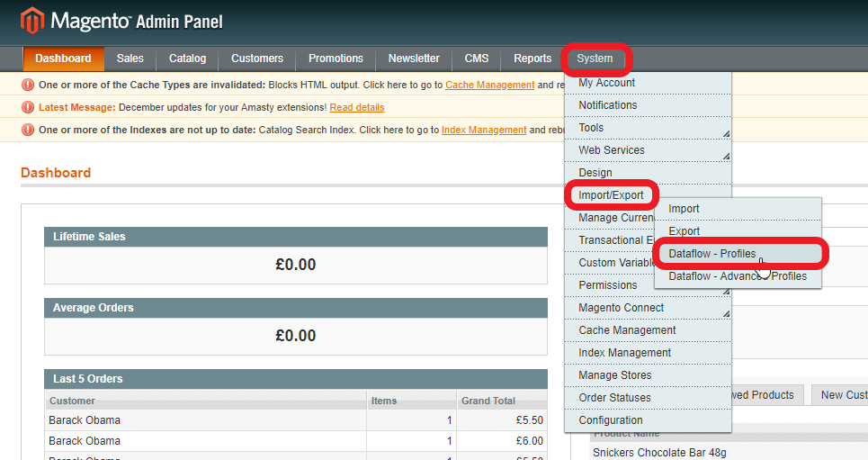Click the Dashboard page heading
868x460 pixels.
[56, 173]
